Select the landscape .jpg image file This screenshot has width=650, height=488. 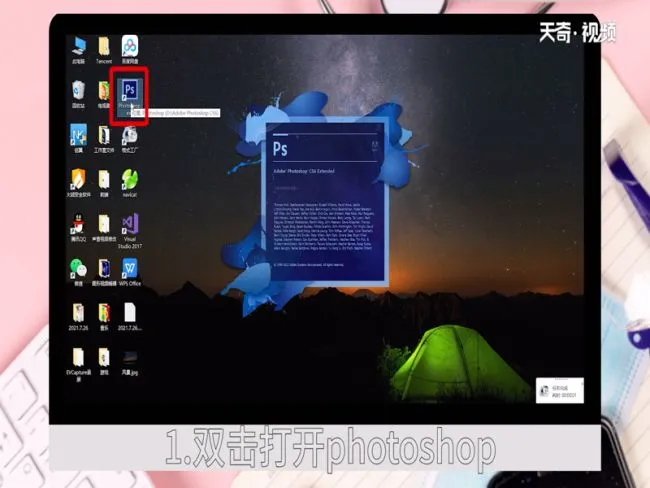click(130, 363)
